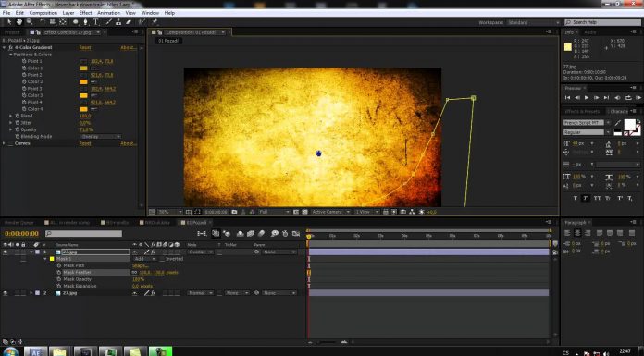Screen dimensions: 644x356
Task: Toggle Mask Feather constrain proportions link
Action: [x=134, y=272]
